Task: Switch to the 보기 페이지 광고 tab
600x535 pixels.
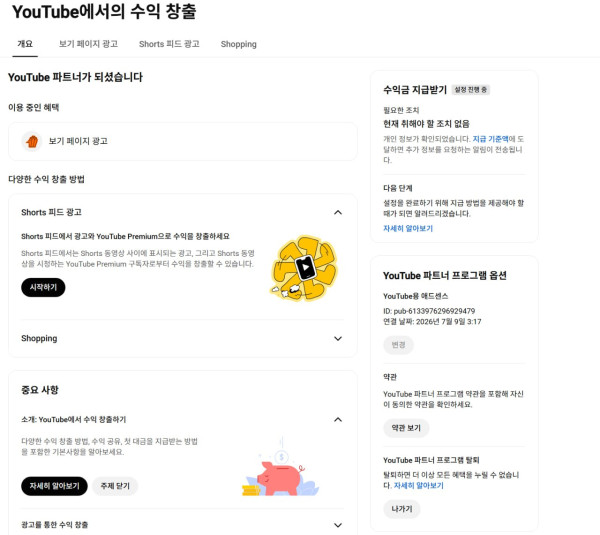Action: 88,44
